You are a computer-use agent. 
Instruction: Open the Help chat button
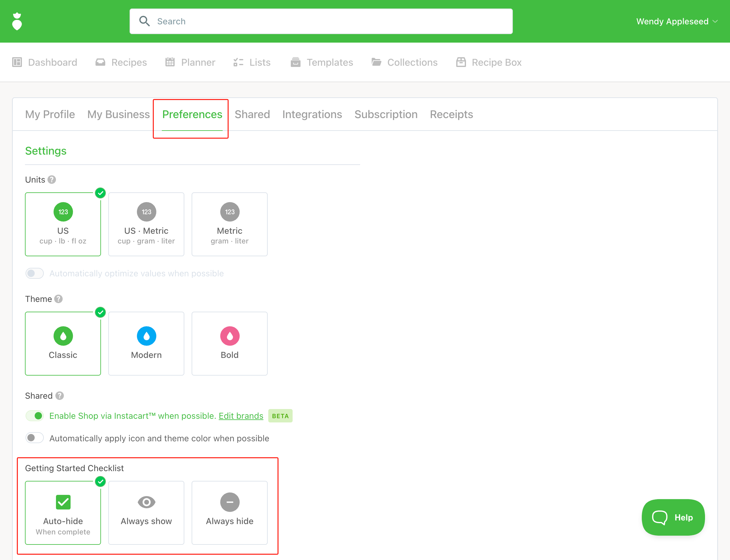click(x=673, y=517)
